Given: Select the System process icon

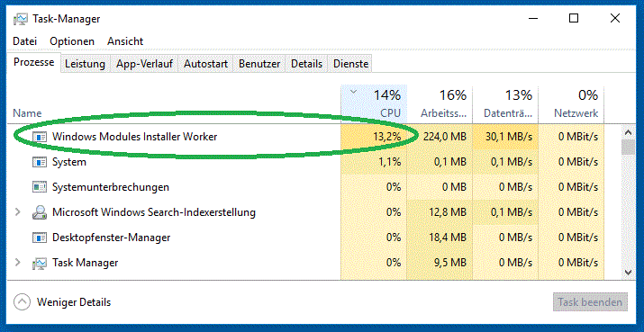Looking at the screenshot, I should [40, 162].
